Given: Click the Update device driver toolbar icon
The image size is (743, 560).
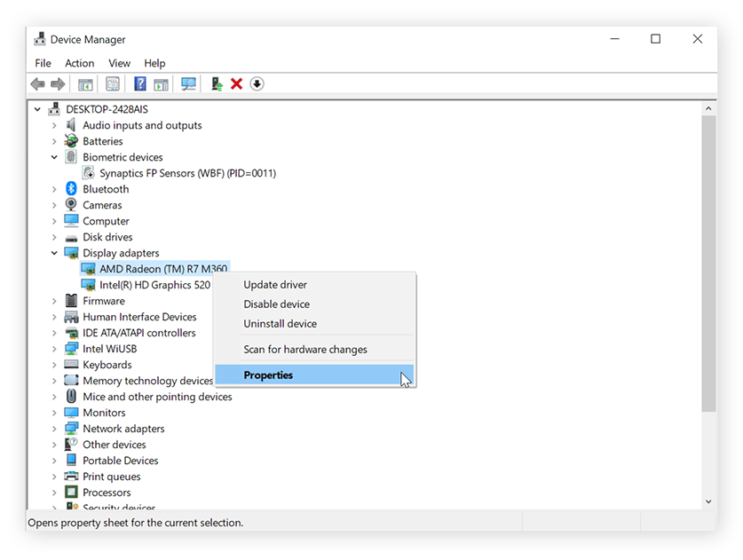Looking at the screenshot, I should pos(217,83).
